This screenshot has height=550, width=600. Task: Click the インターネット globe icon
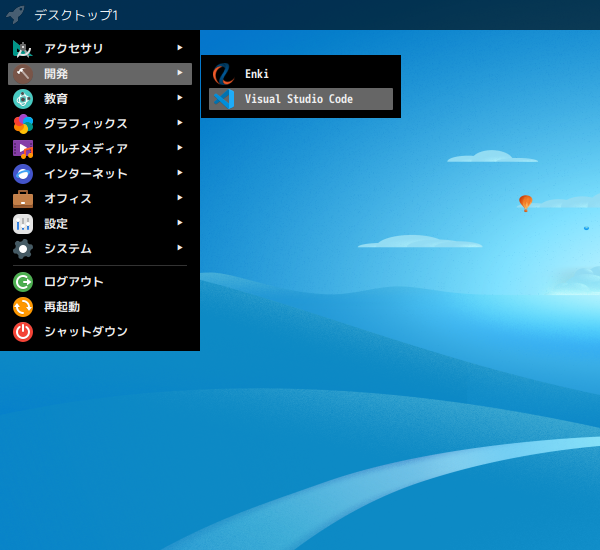point(23,174)
